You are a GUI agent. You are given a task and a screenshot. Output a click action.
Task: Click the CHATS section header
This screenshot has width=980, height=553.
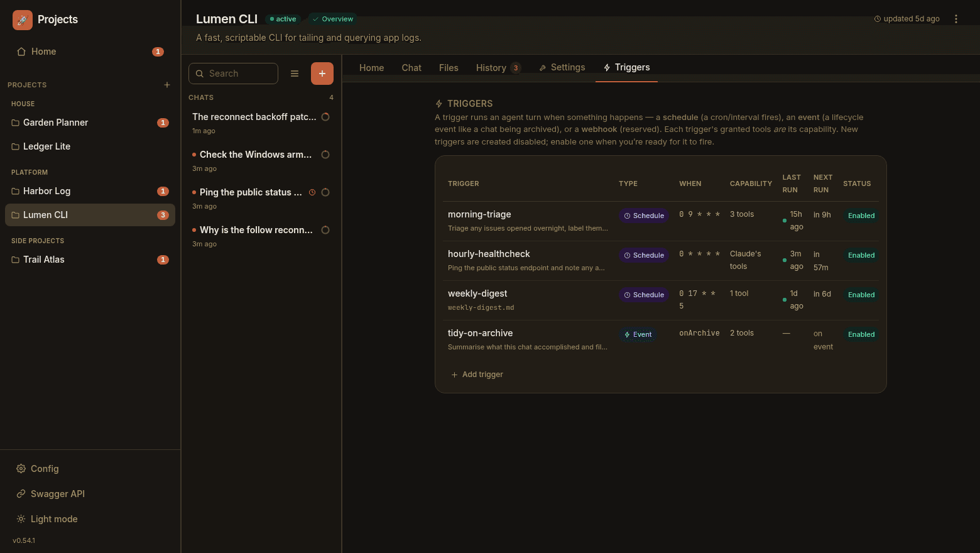201,97
